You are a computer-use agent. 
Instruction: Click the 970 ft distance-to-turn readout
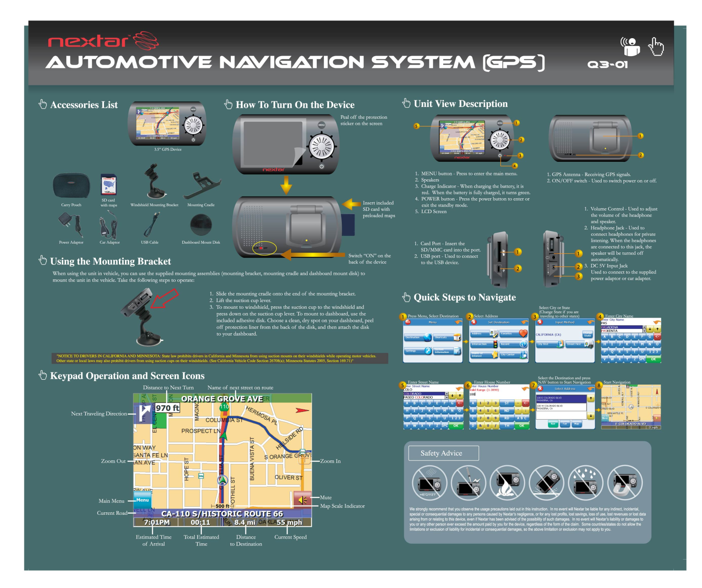168,408
